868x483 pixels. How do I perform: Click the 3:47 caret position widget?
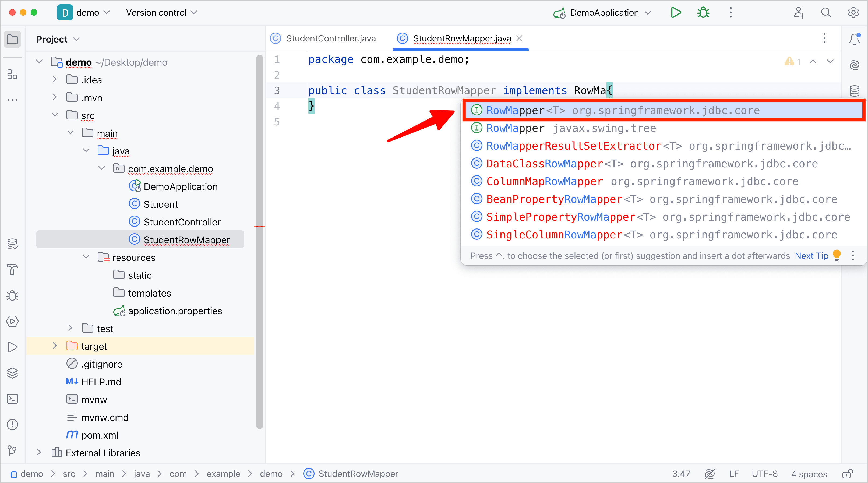[681, 474]
